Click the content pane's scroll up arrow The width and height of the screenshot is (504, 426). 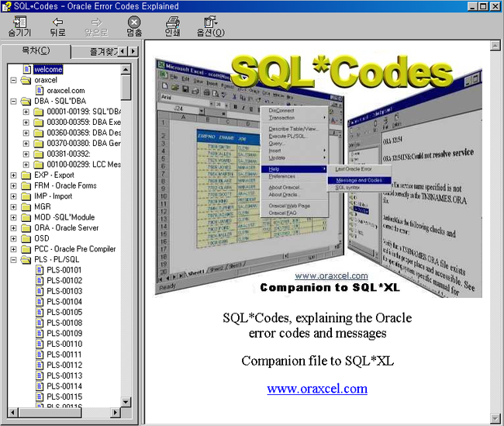point(495,46)
